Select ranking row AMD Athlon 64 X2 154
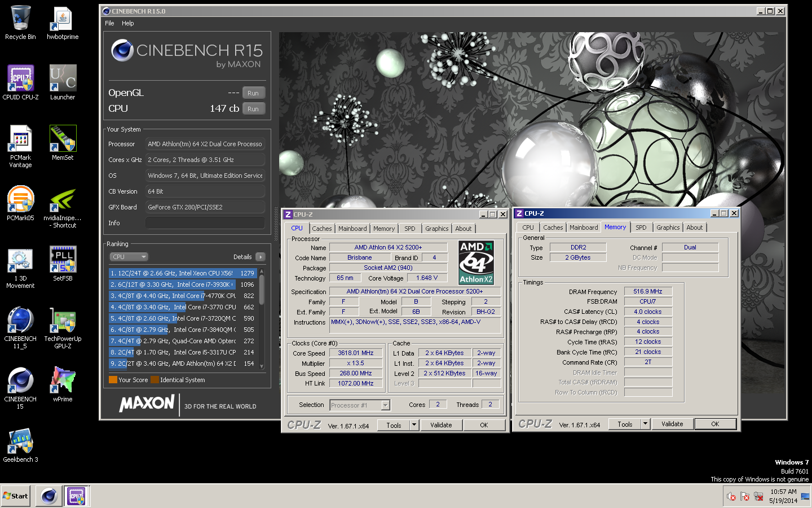812x508 pixels. point(183,364)
